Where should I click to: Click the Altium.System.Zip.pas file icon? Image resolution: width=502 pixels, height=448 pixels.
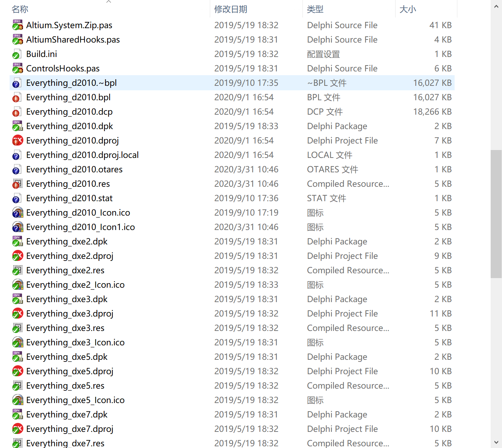[x=18, y=25]
